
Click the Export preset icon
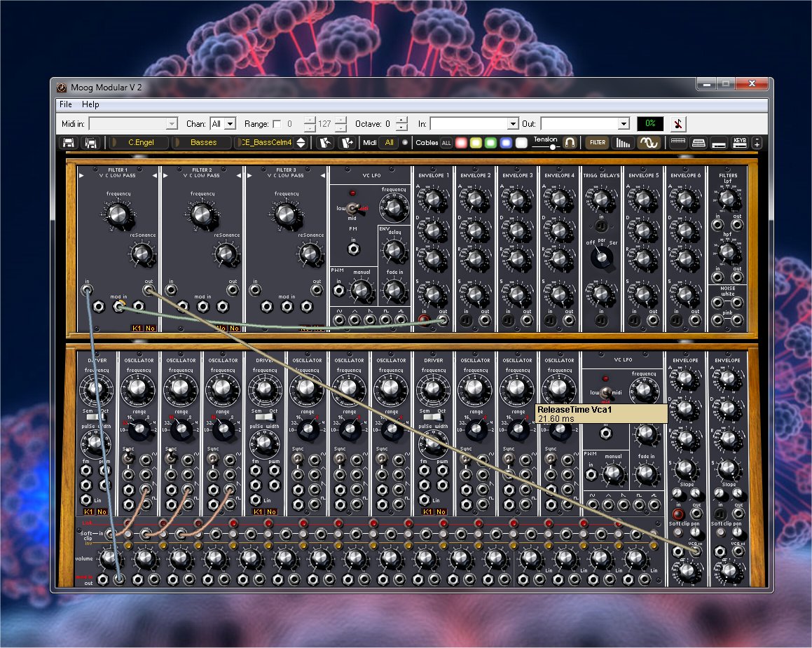347,142
